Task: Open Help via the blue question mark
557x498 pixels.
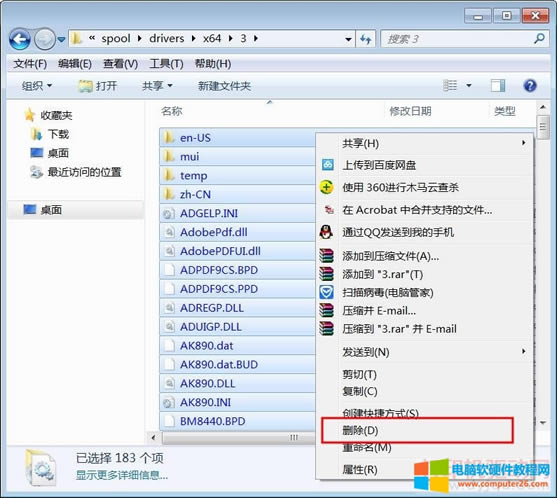Action: click(x=530, y=86)
